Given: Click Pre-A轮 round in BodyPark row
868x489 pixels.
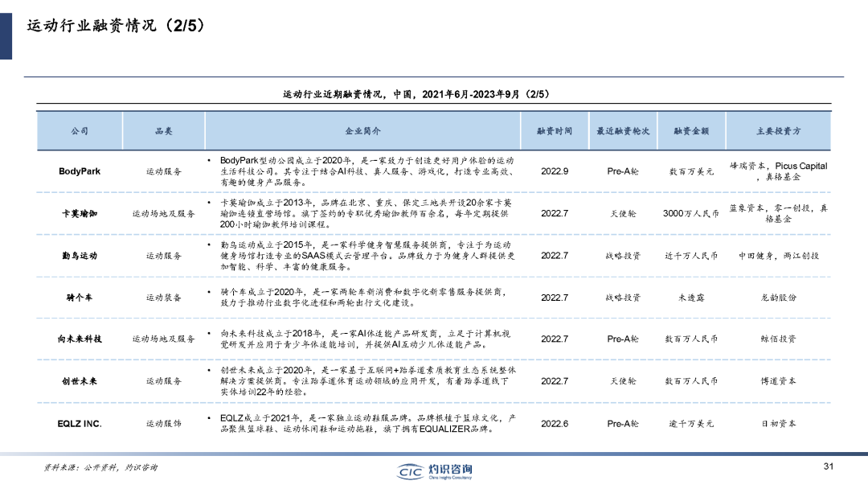Looking at the screenshot, I should point(623,171).
